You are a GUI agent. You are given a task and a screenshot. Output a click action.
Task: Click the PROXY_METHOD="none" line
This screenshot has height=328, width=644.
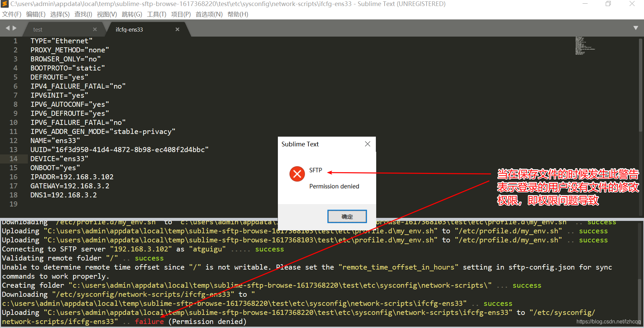click(70, 50)
